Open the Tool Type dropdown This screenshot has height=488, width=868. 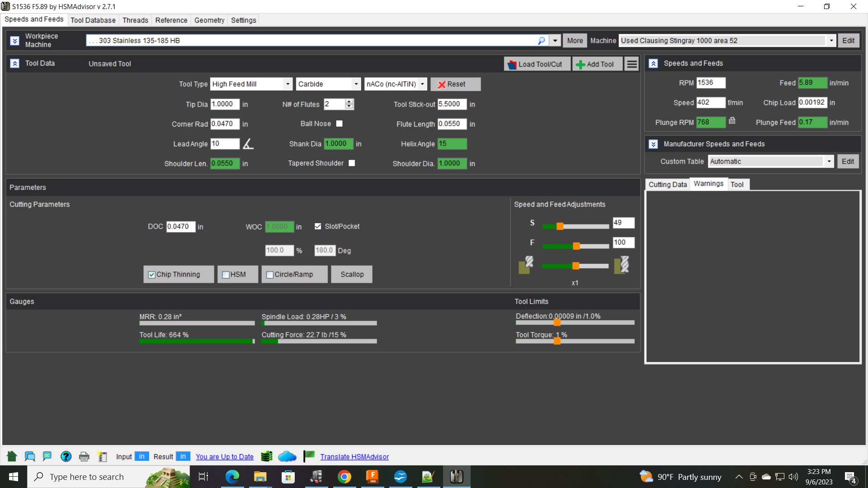[x=288, y=84]
